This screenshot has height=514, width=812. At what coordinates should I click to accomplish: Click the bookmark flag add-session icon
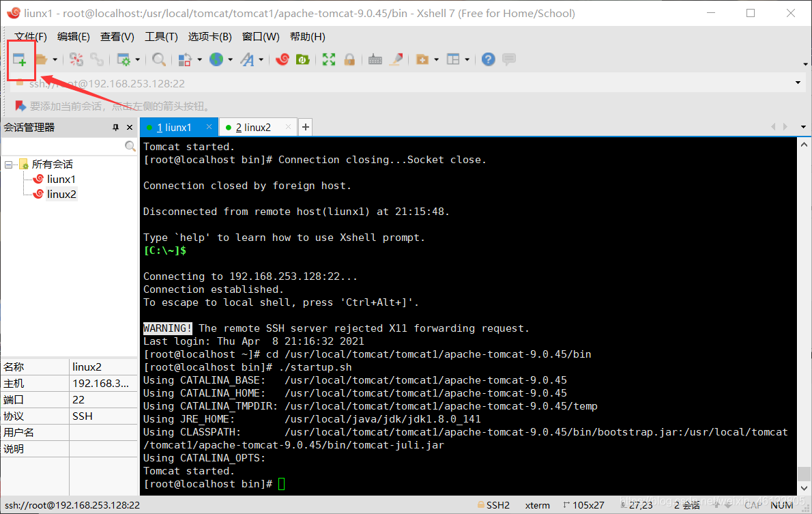tap(20, 106)
